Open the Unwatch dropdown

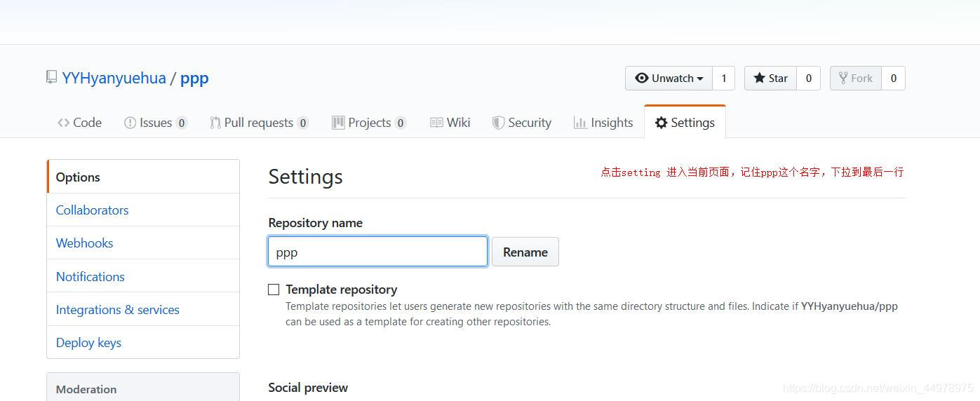click(669, 79)
